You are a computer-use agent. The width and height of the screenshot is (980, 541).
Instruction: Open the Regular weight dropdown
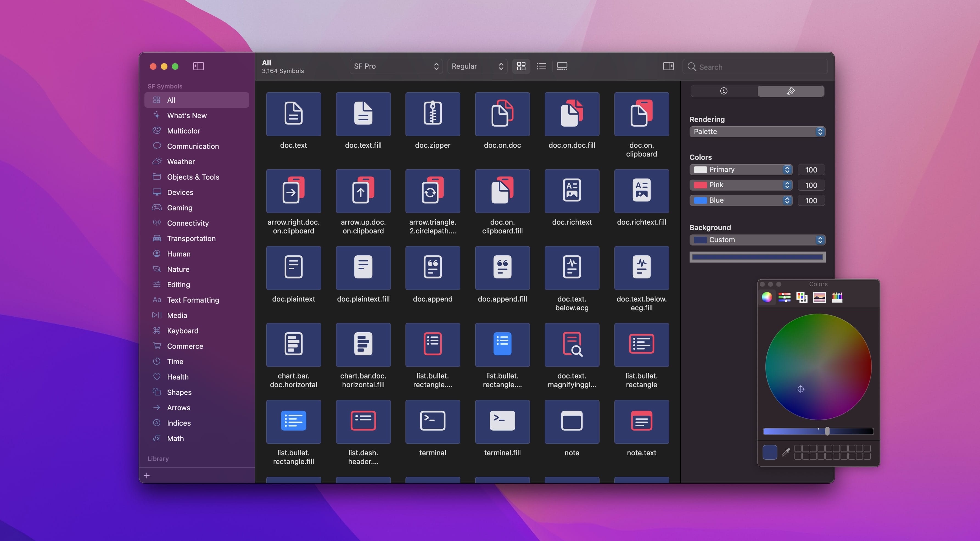coord(477,66)
